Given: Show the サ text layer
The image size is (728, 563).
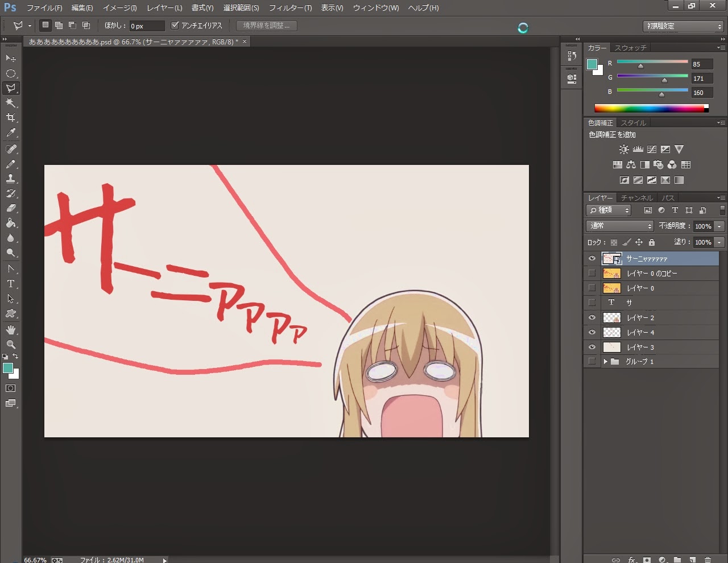Looking at the screenshot, I should click(592, 303).
